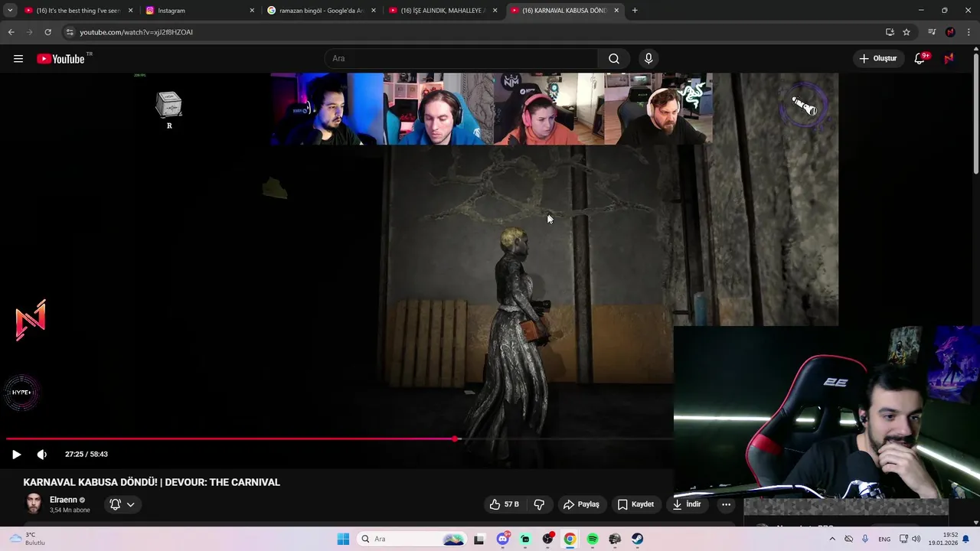View site information icon in address bar
The height and width of the screenshot is (551, 980).
click(x=70, y=32)
